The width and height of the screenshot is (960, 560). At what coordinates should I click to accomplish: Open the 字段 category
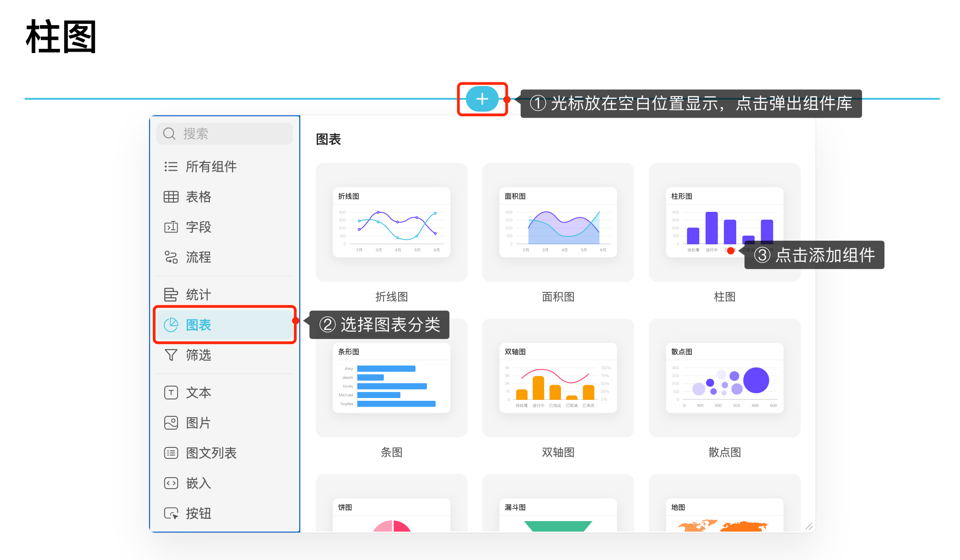(199, 227)
